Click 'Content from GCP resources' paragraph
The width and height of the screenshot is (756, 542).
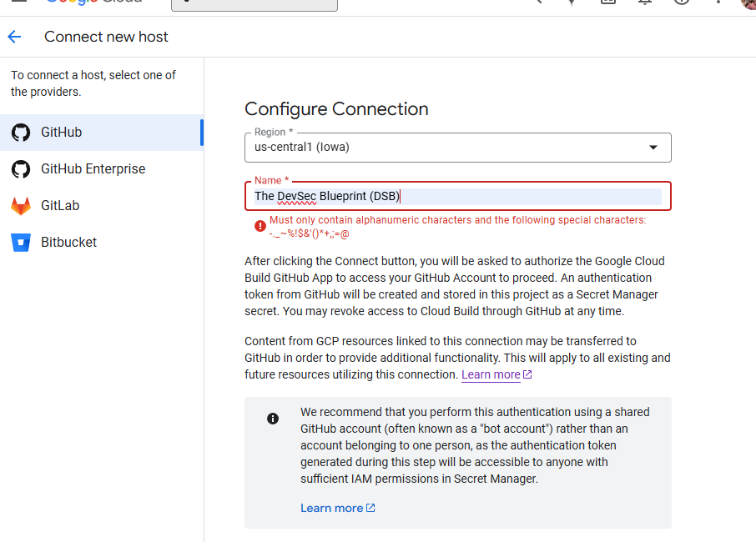(457, 358)
